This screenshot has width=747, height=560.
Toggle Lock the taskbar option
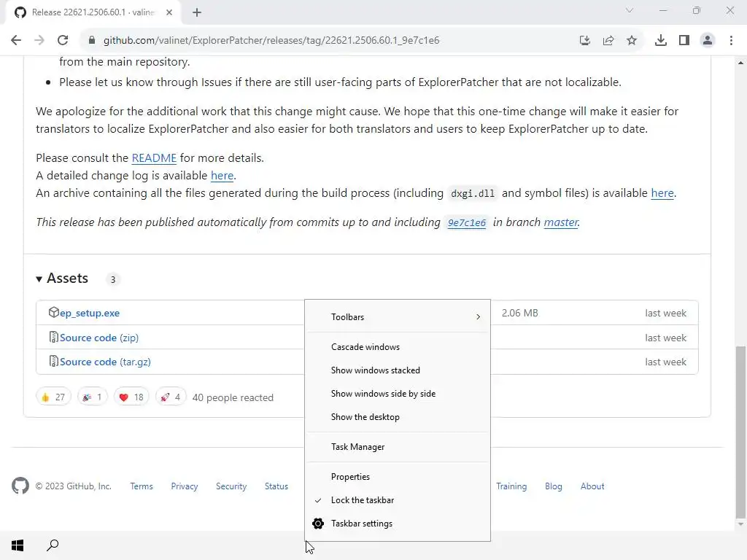(x=398, y=500)
